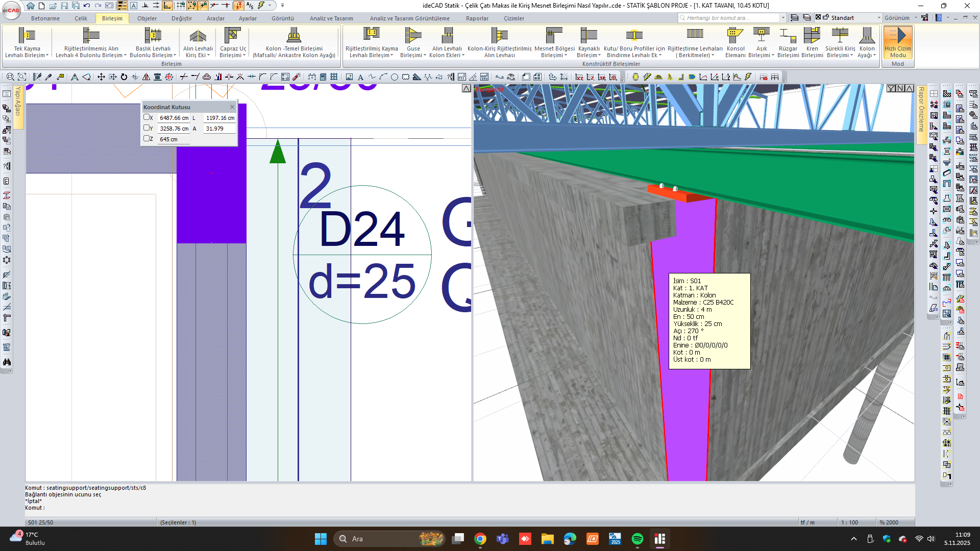980x551 pixels.
Task: Toggle the Y coordinate lock checkbox
Action: (x=146, y=128)
